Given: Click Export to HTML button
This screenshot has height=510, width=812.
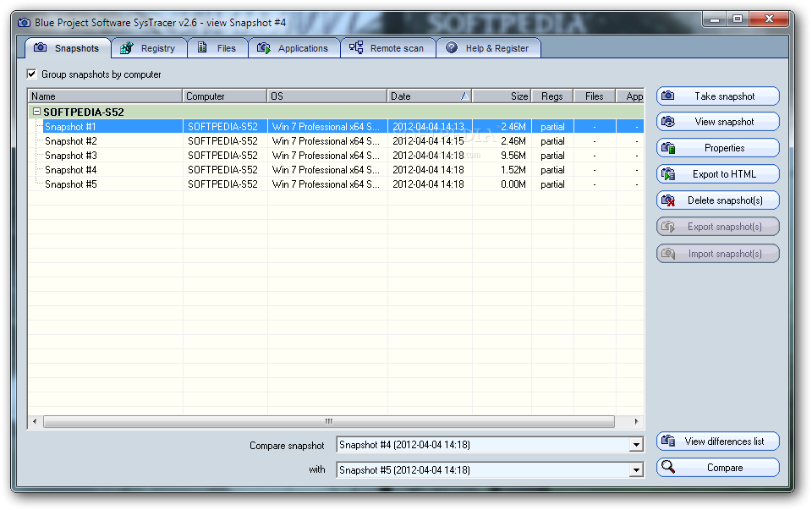Looking at the screenshot, I should pos(718,174).
